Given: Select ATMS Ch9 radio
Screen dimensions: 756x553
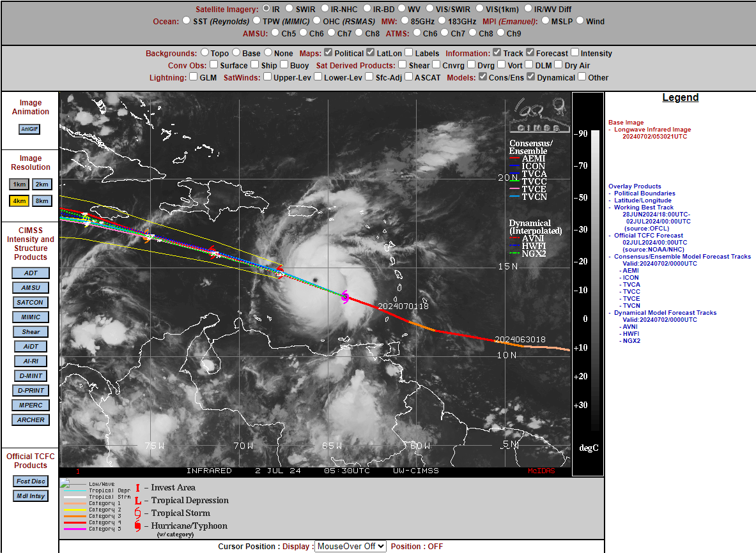Looking at the screenshot, I should click(x=501, y=33).
